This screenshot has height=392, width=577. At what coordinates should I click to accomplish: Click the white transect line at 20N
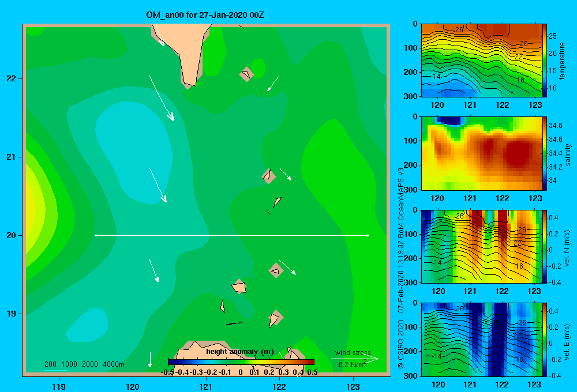tap(232, 235)
